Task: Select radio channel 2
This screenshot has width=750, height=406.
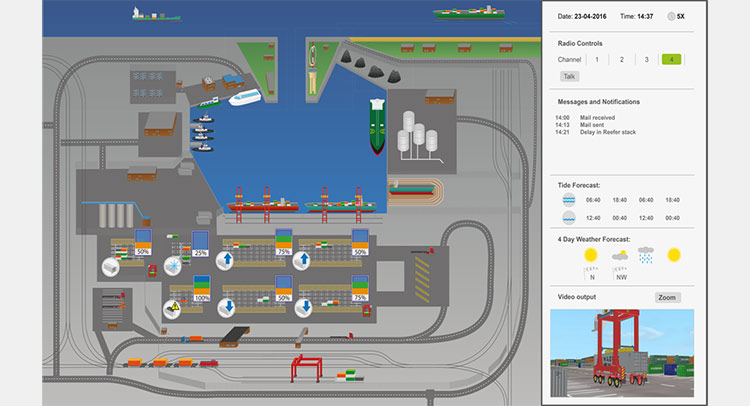Action: [x=621, y=59]
